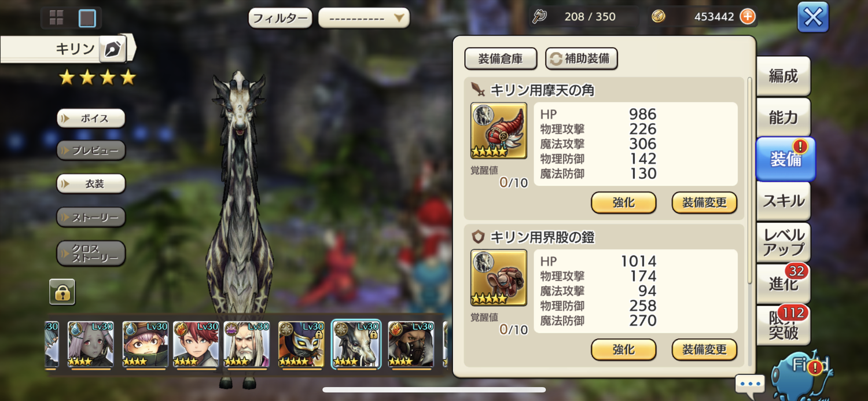Toggle the 補助装備 switch button
This screenshot has width=868, height=401.
pyautogui.click(x=582, y=58)
